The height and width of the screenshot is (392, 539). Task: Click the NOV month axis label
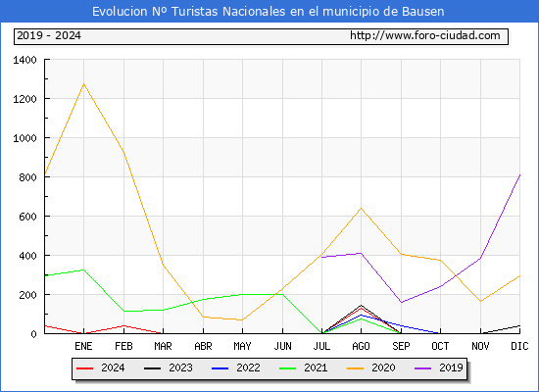[480, 346]
